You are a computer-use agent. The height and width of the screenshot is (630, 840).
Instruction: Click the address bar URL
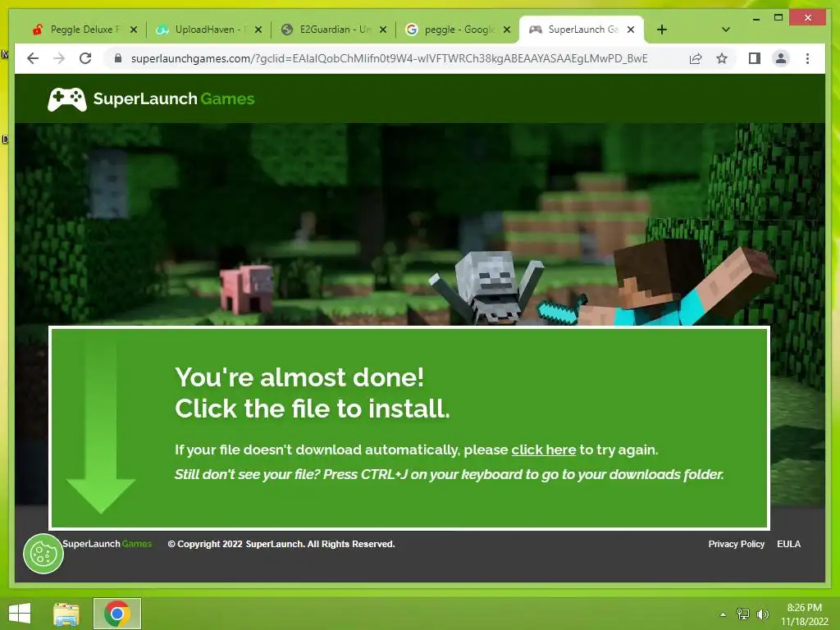tap(389, 58)
